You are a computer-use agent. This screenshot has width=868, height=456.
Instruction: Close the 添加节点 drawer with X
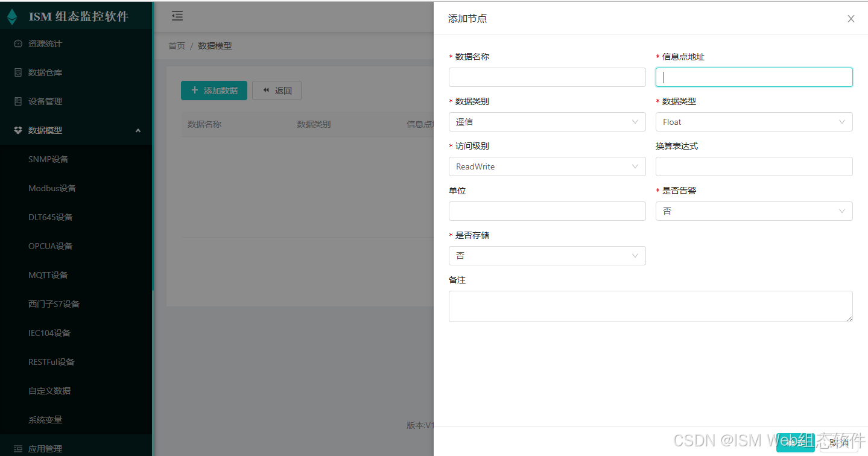851,19
